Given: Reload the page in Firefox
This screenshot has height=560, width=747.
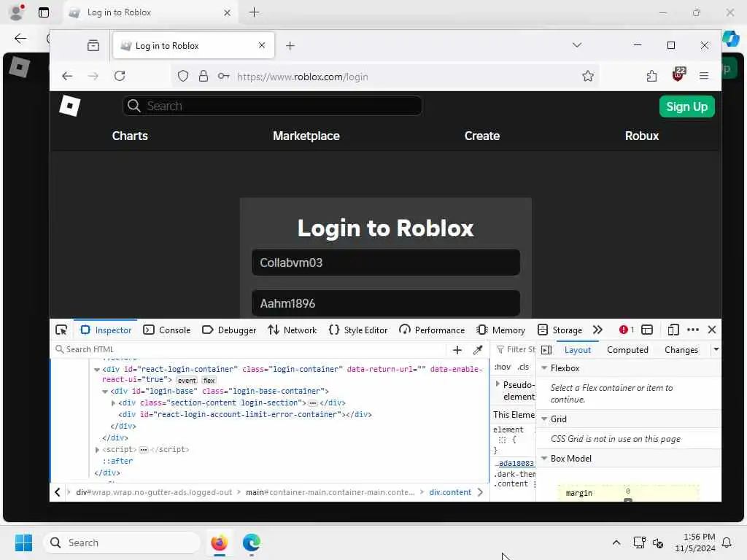Looking at the screenshot, I should click(x=120, y=76).
